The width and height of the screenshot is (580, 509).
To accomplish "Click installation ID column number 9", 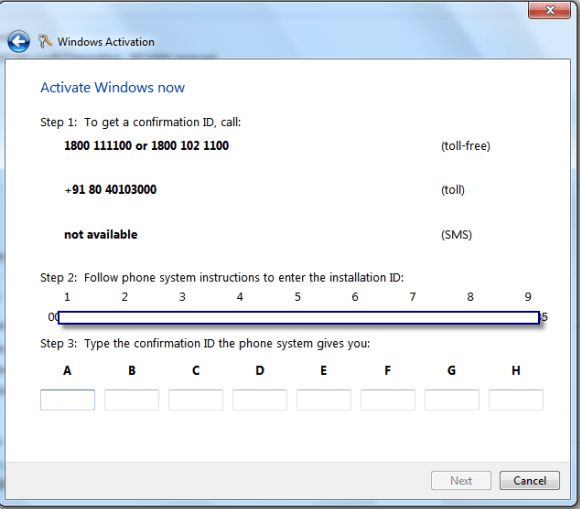I will click(x=528, y=297).
